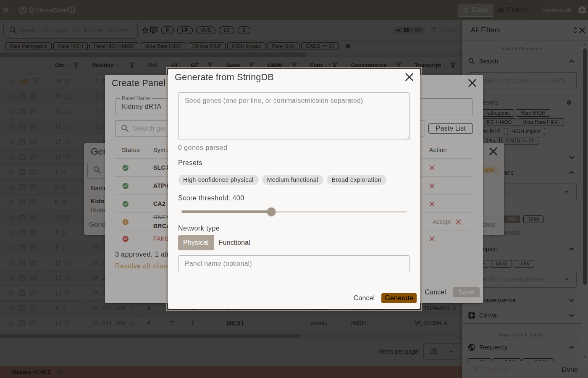Open the Presets settings gear in All Filters

pos(569,102)
